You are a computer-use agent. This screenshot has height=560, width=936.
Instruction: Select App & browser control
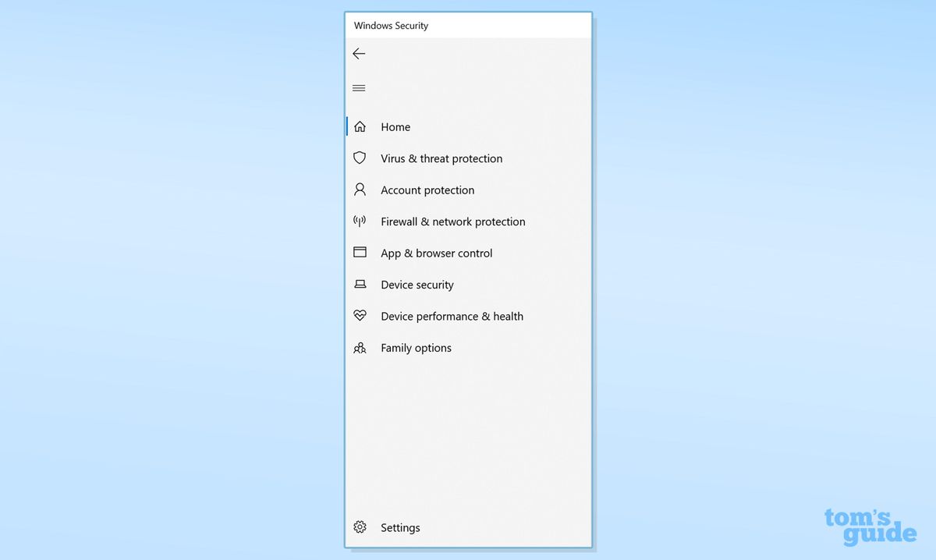click(436, 253)
